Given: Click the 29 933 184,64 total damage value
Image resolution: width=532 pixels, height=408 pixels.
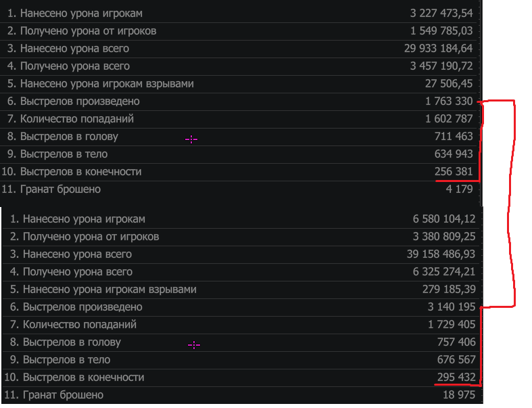Looking at the screenshot, I should click(438, 49).
